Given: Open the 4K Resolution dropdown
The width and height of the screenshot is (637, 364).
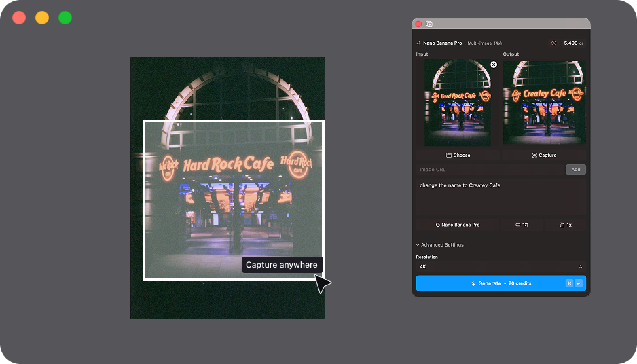Looking at the screenshot, I should [500, 267].
